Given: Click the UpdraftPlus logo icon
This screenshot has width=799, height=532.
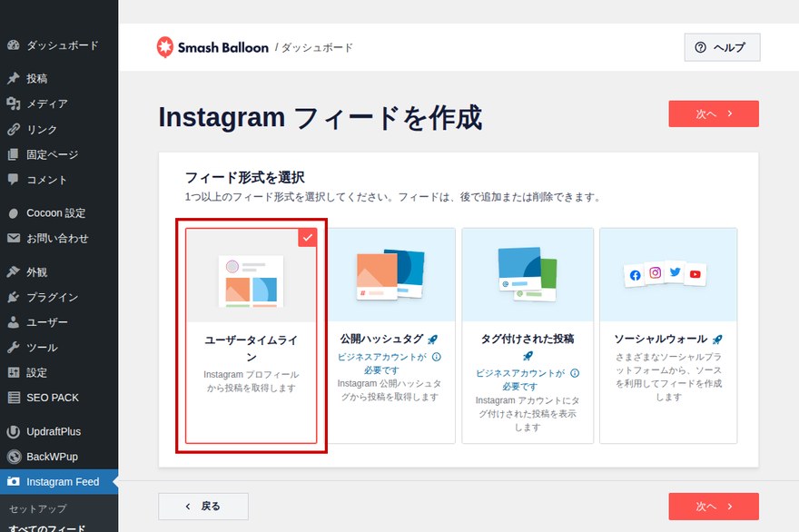Looking at the screenshot, I should (x=14, y=431).
